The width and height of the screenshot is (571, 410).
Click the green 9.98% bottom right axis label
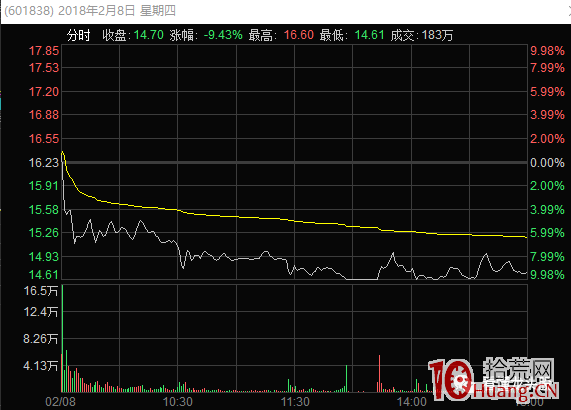[547, 275]
